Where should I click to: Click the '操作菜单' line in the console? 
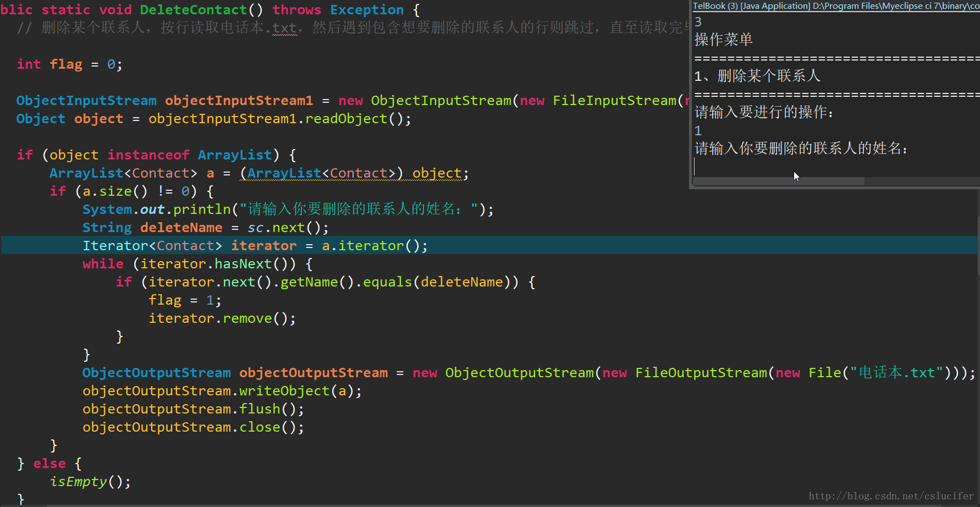[724, 40]
